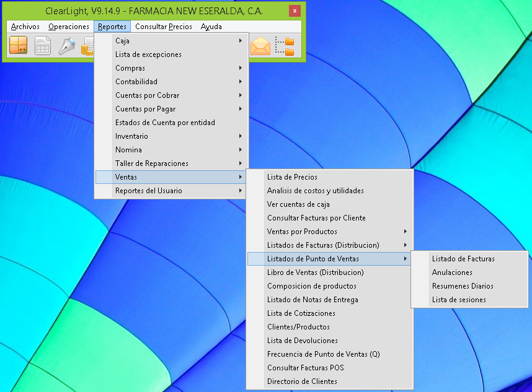Open Resumenes Diarios report
Image resolution: width=532 pixels, height=392 pixels.
[x=463, y=286]
